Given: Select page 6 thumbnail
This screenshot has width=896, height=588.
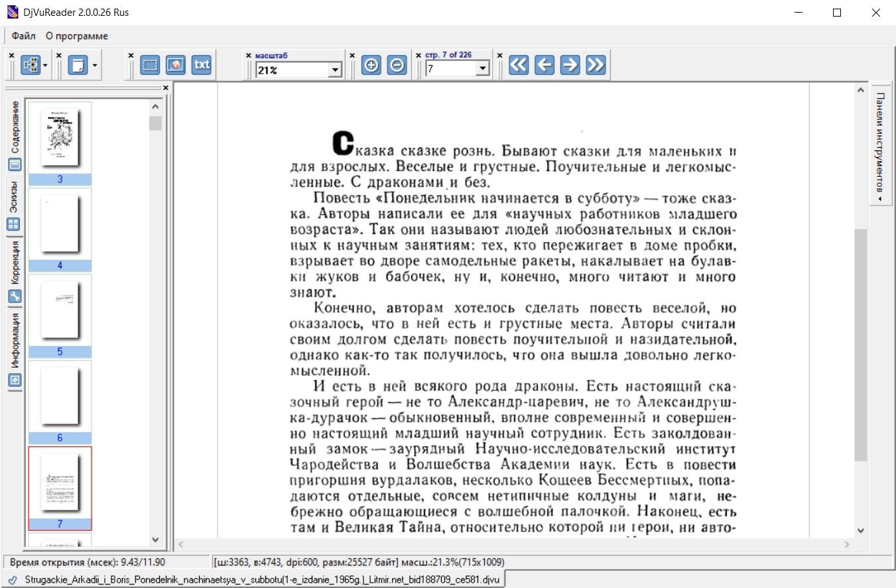Looking at the screenshot, I should [60, 402].
